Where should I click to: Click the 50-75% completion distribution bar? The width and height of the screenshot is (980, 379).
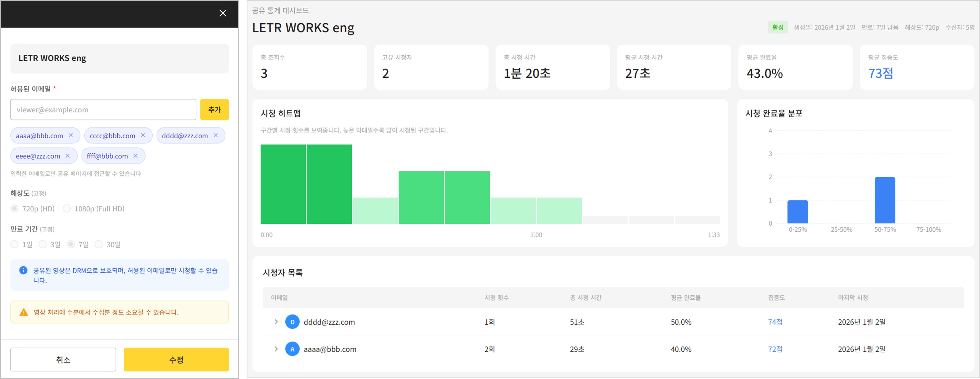pos(885,200)
